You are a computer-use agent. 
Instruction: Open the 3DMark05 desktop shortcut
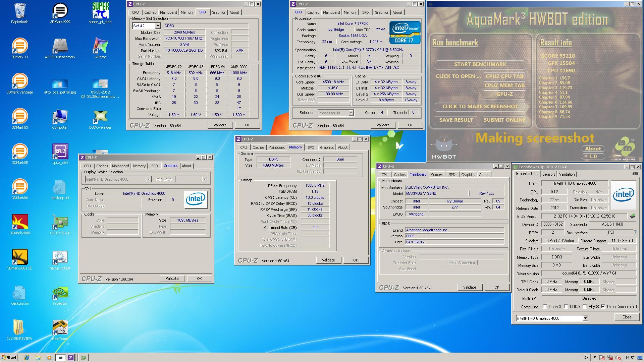click(x=20, y=154)
